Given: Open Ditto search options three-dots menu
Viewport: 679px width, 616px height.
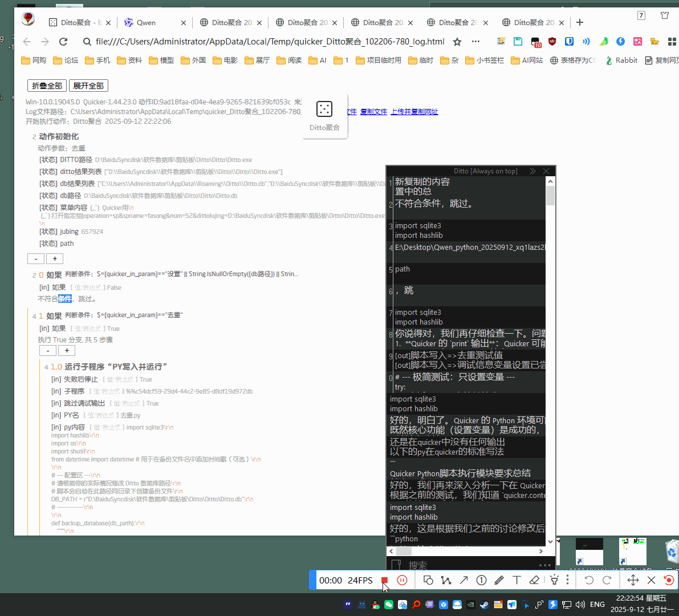Looking at the screenshot, I should point(545,565).
